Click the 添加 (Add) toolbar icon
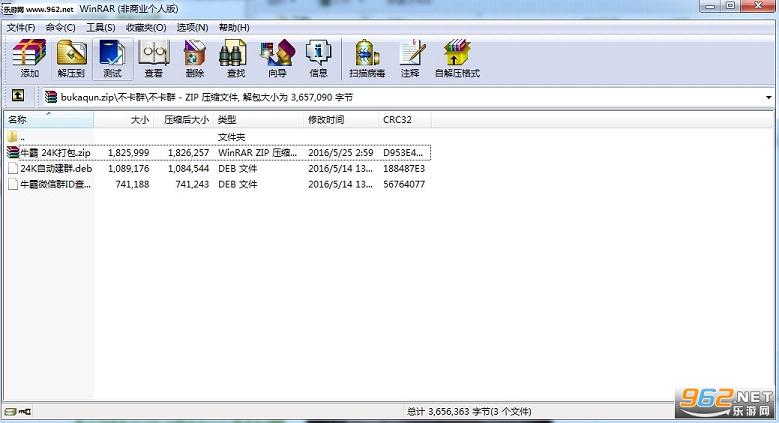 (29, 59)
